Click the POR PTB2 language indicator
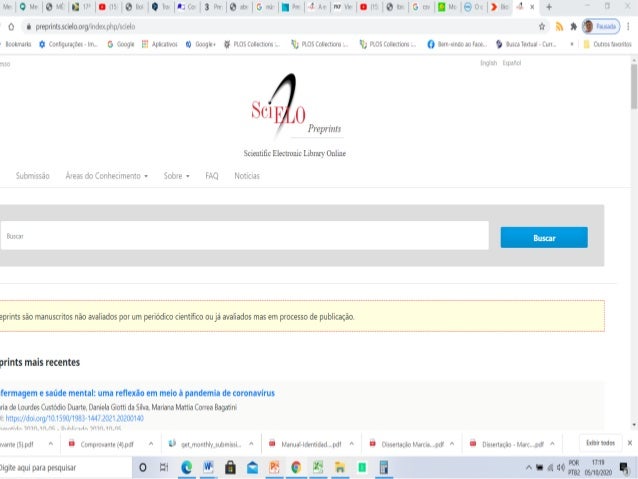The width and height of the screenshot is (638, 479). point(574,468)
